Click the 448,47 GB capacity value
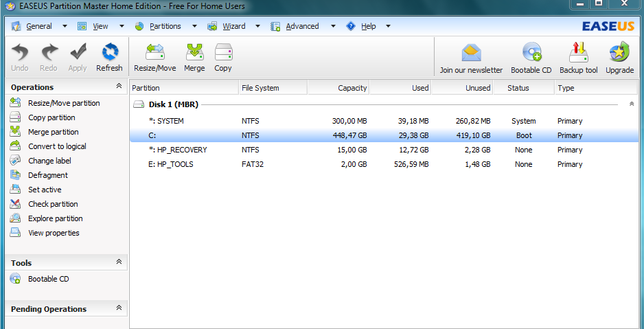The width and height of the screenshot is (644, 329). pyautogui.click(x=349, y=135)
